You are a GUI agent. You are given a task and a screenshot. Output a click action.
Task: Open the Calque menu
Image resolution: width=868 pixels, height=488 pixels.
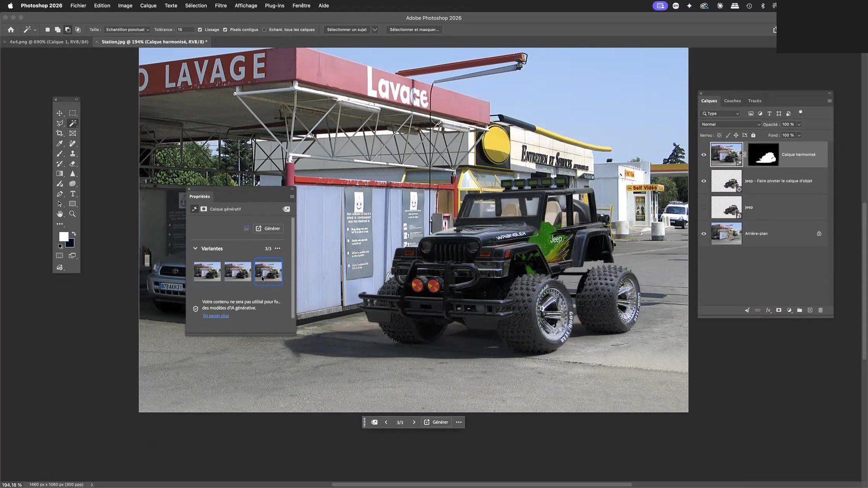[x=148, y=5]
